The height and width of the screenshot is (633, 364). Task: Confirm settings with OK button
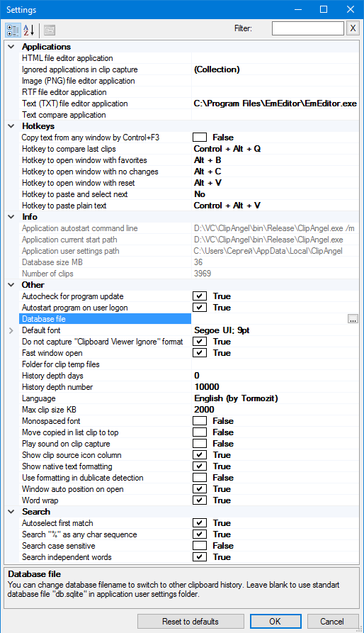pos(275,621)
